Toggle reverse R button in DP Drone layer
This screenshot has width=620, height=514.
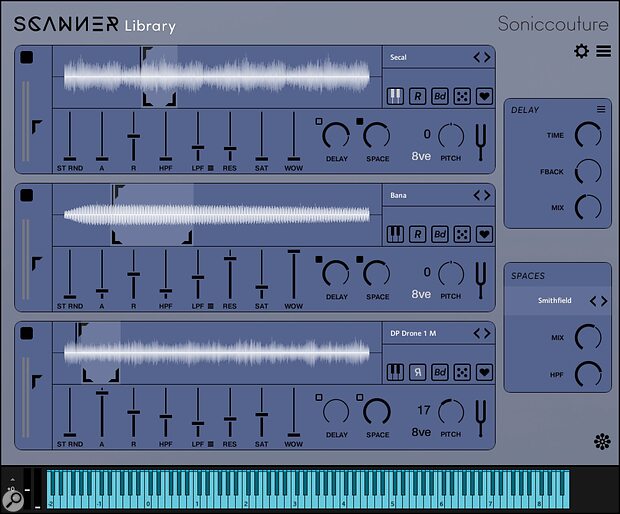tap(418, 372)
